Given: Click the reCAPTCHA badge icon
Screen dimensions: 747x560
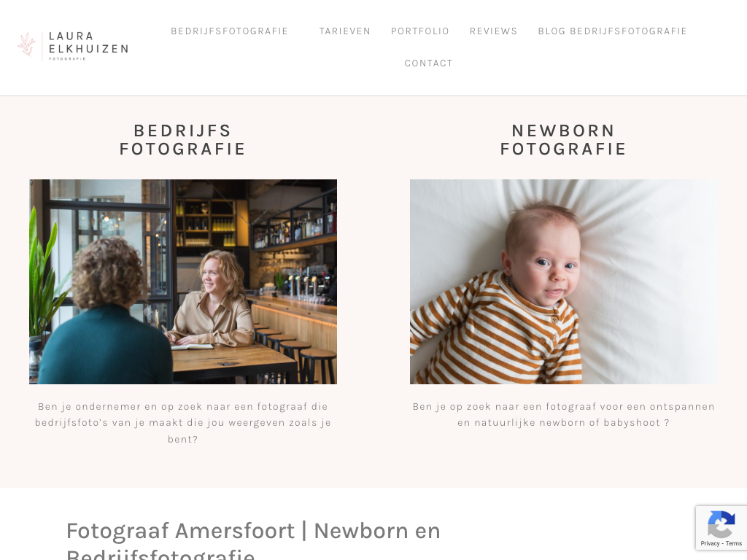Looking at the screenshot, I should click(721, 524).
